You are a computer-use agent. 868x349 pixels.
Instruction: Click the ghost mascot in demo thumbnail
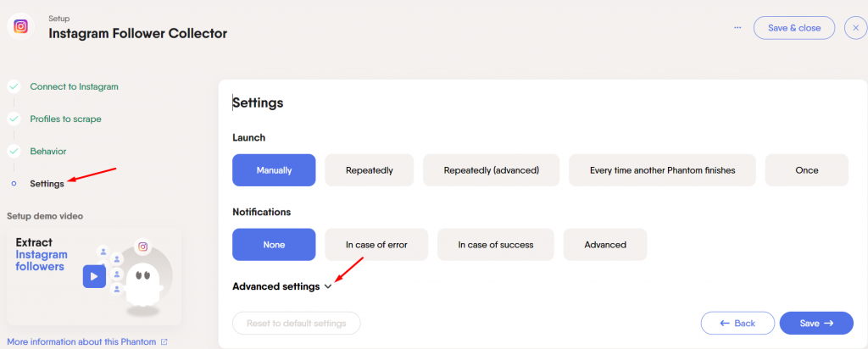point(142,285)
